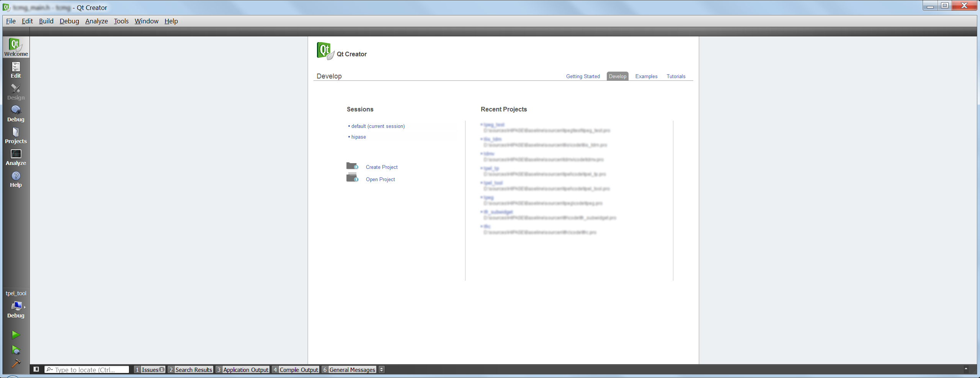Click the green Run button
The height and width of the screenshot is (378, 980).
tap(16, 335)
